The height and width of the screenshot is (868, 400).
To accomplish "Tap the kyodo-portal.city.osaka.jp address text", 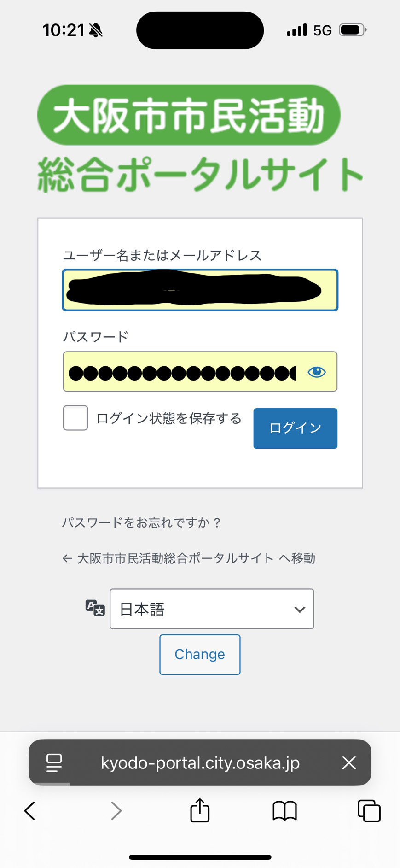I will point(200,763).
